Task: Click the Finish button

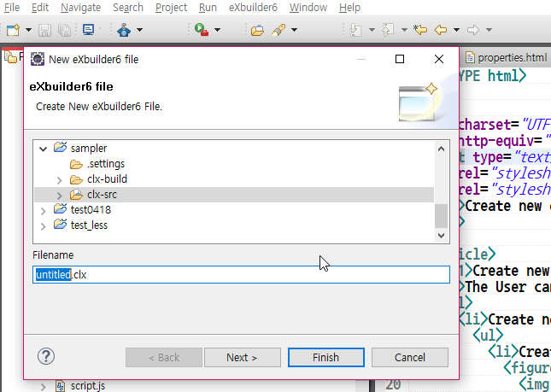Action: 325,357
